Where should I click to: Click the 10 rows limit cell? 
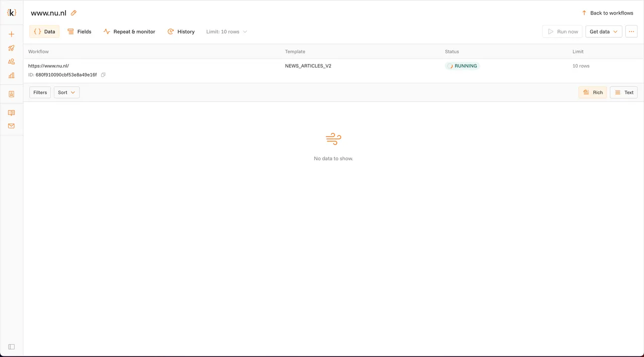(x=581, y=66)
